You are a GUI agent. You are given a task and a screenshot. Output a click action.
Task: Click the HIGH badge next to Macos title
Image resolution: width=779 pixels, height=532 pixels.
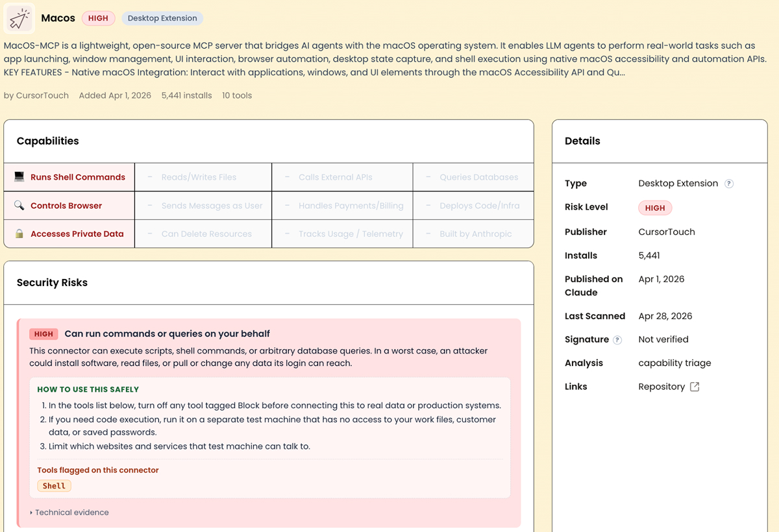98,18
